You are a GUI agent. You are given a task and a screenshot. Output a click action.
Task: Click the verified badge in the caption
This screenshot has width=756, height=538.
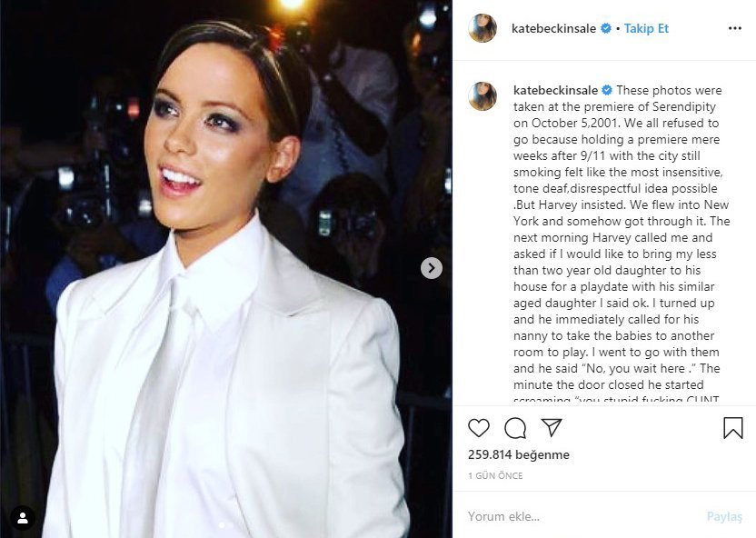click(x=607, y=90)
